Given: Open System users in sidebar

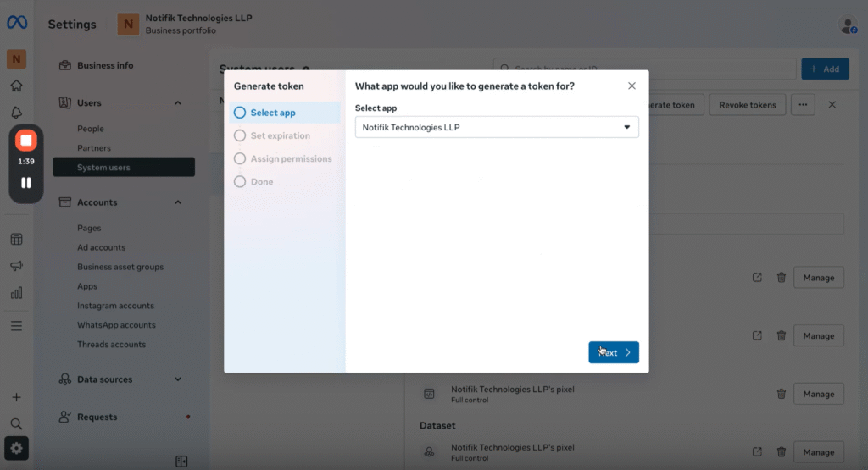Looking at the screenshot, I should click(x=103, y=168).
